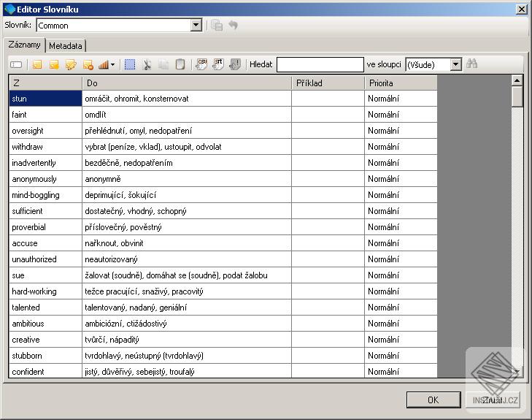Click the CSV import icon

pyautogui.click(x=201, y=64)
